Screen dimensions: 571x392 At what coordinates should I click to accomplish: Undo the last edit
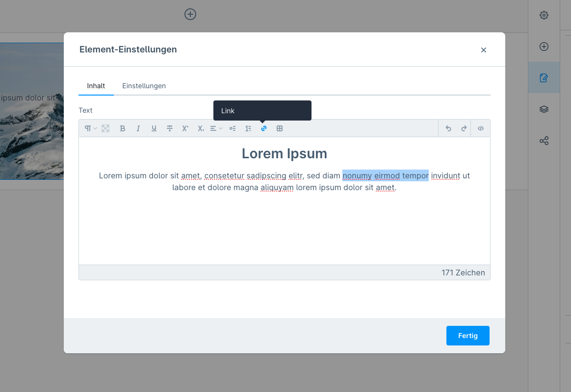[448, 128]
